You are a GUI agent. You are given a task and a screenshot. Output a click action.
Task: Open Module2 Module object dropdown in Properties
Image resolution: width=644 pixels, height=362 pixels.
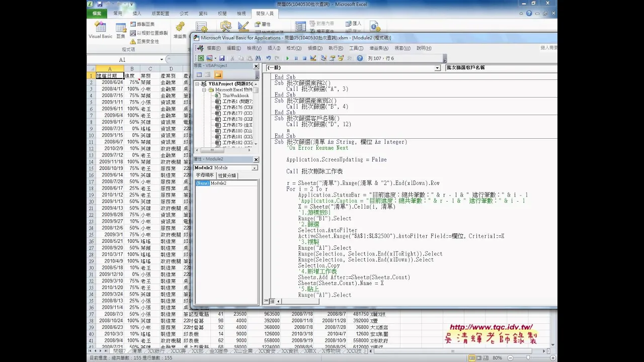[x=255, y=168]
